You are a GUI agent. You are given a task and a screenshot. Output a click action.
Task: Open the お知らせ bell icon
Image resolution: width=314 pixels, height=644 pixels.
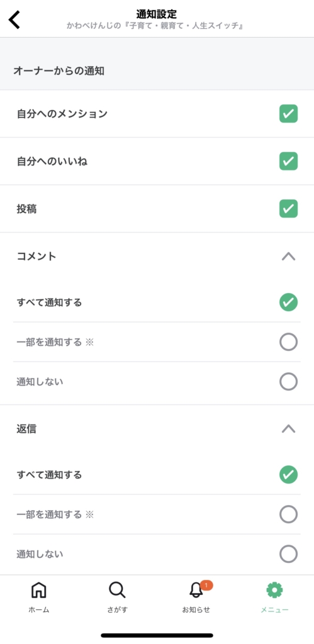pos(196,591)
